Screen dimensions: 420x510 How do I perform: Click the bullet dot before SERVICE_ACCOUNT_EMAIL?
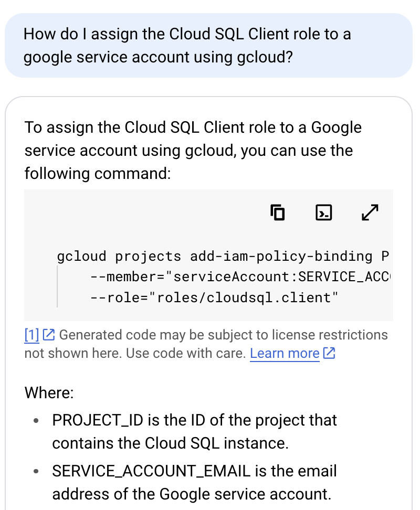click(36, 472)
